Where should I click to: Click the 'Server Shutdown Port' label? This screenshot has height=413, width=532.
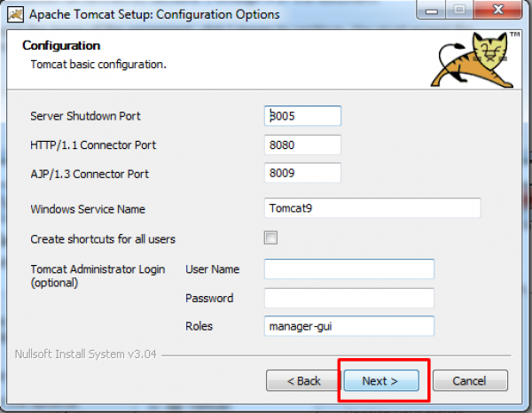[85, 116]
